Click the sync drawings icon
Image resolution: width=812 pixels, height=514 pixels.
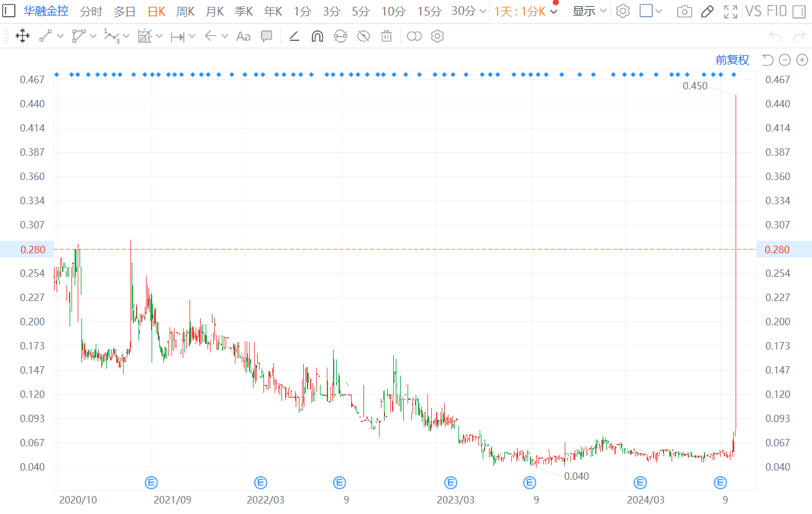pyautogui.click(x=340, y=36)
